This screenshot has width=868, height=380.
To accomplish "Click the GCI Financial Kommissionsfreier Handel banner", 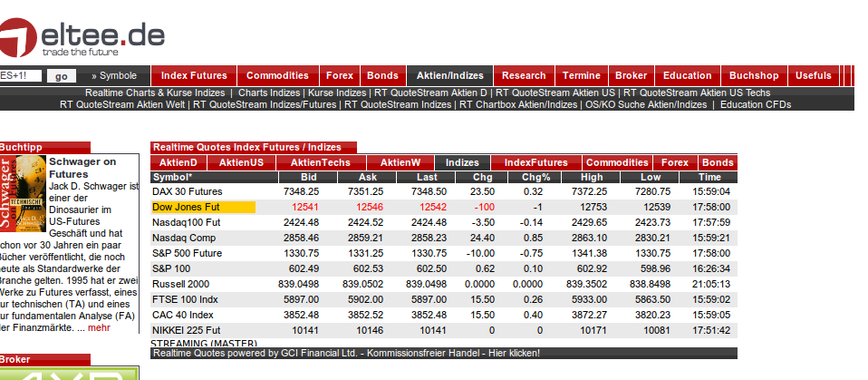I will [444, 353].
